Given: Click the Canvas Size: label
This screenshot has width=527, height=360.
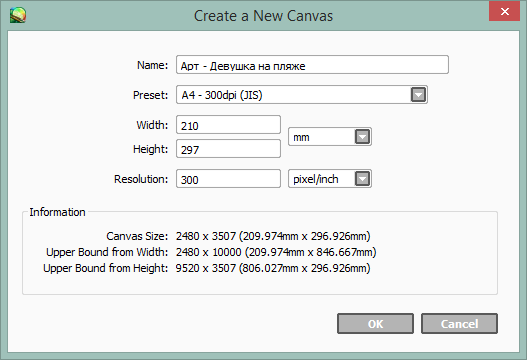Looking at the screenshot, I should point(137,236).
